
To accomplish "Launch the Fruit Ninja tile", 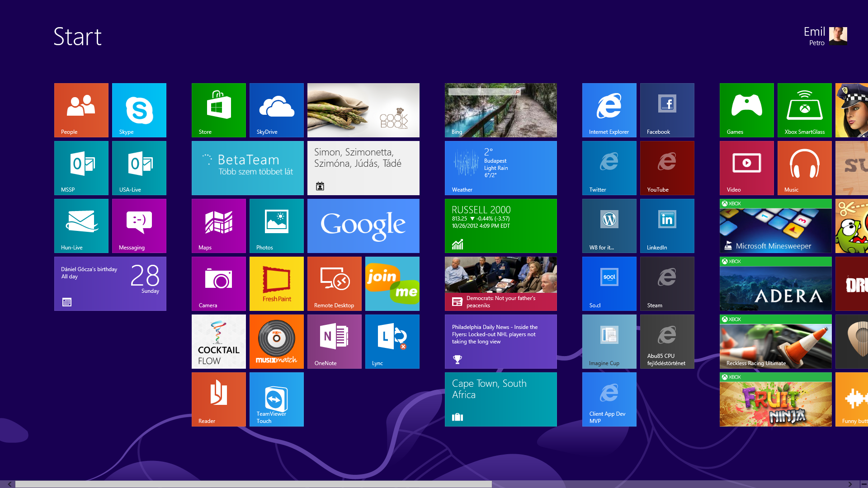I will coord(776,399).
